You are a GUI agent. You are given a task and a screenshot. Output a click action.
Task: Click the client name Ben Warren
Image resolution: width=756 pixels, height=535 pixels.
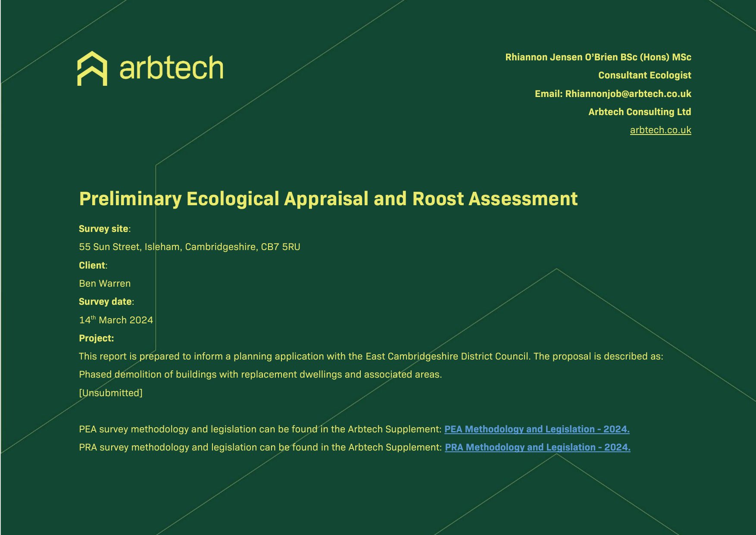(105, 284)
